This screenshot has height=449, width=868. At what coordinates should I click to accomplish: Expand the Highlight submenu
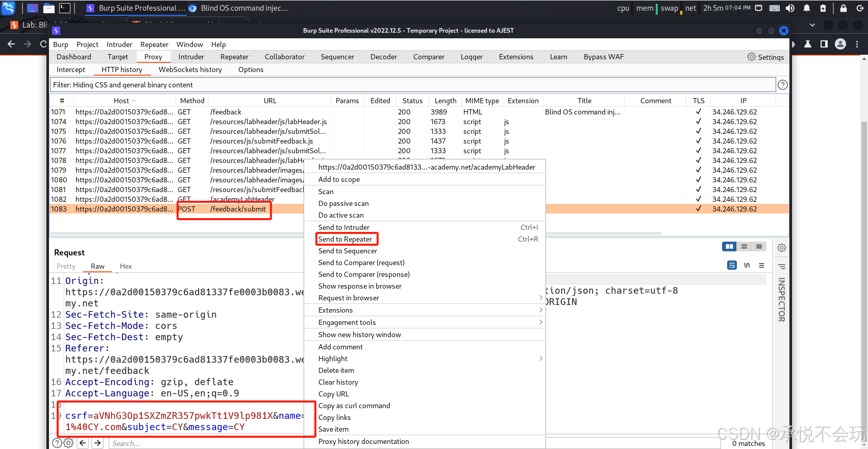425,359
